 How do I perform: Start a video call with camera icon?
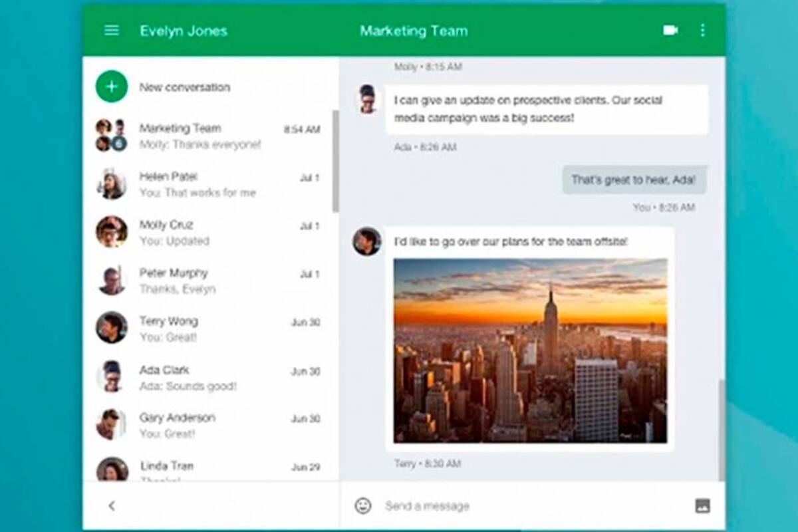pos(670,31)
